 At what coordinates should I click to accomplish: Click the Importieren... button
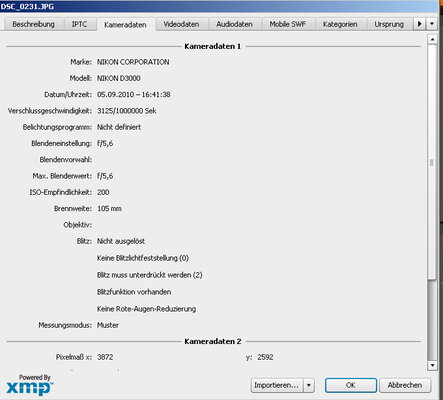(x=277, y=385)
